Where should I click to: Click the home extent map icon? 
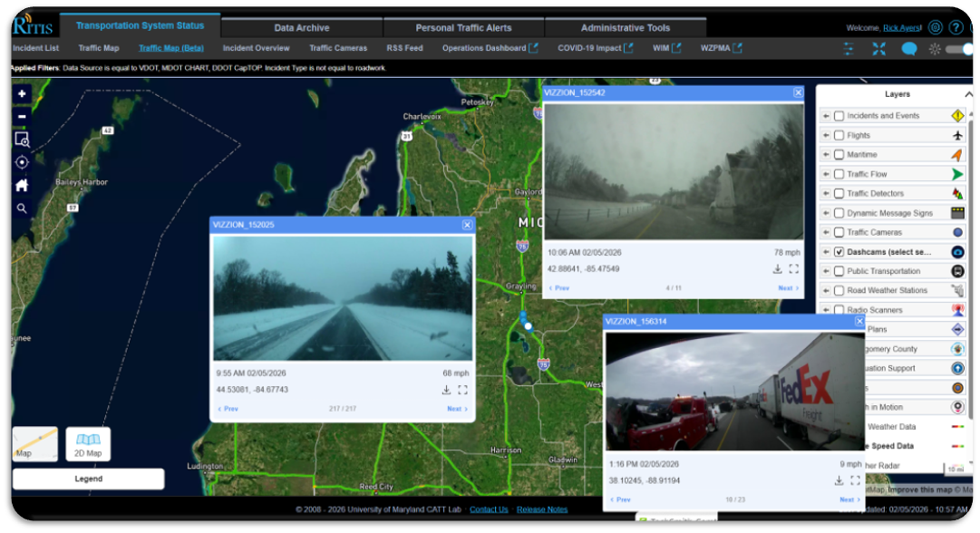pyautogui.click(x=22, y=185)
